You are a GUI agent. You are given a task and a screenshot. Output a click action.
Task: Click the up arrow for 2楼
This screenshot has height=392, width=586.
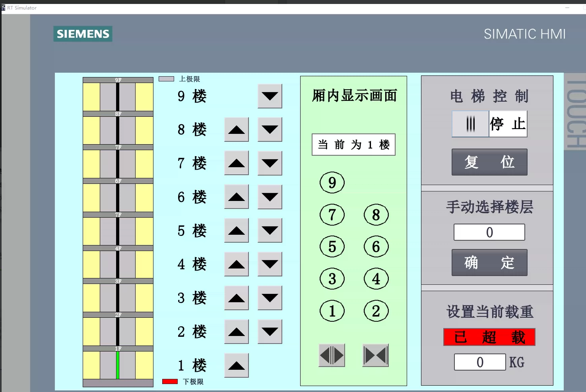pos(237,332)
